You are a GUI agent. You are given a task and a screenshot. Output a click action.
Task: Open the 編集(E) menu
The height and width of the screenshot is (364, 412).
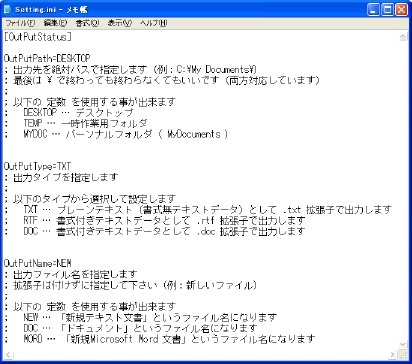[55, 23]
